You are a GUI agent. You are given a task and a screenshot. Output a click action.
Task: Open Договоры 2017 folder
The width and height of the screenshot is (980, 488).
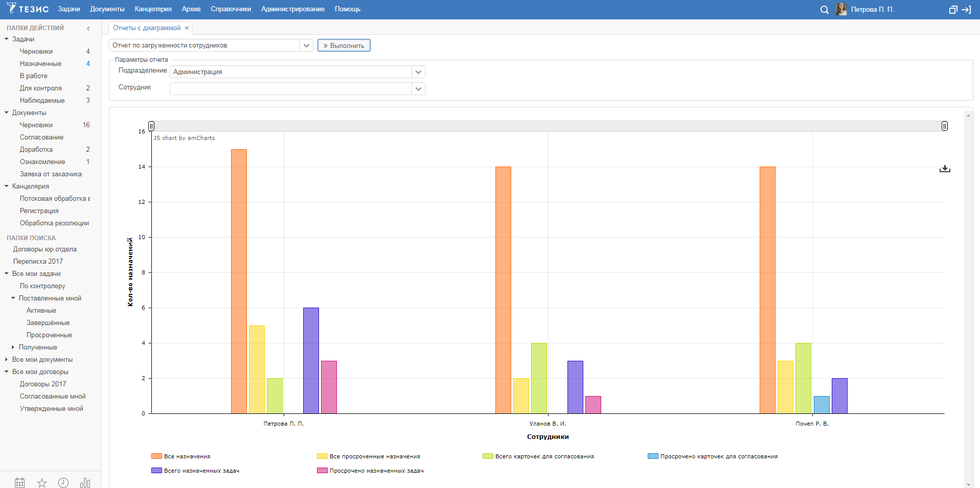click(x=43, y=384)
